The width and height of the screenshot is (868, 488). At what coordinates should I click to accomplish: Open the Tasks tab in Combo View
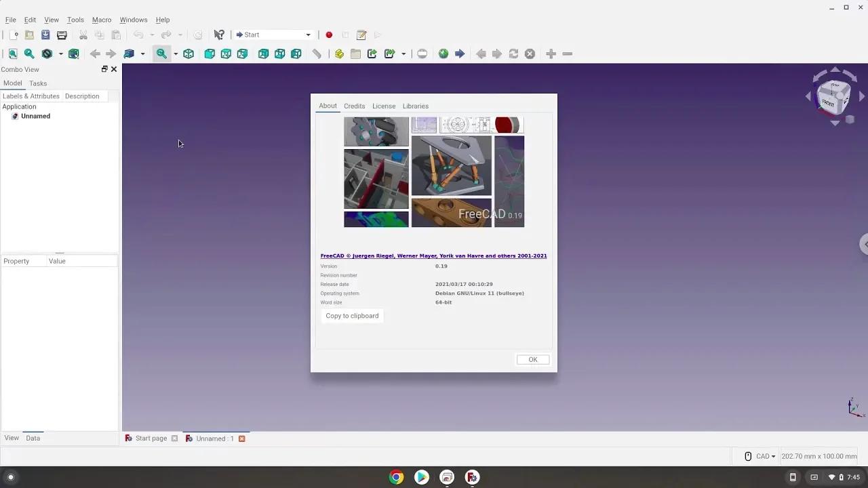(x=38, y=83)
